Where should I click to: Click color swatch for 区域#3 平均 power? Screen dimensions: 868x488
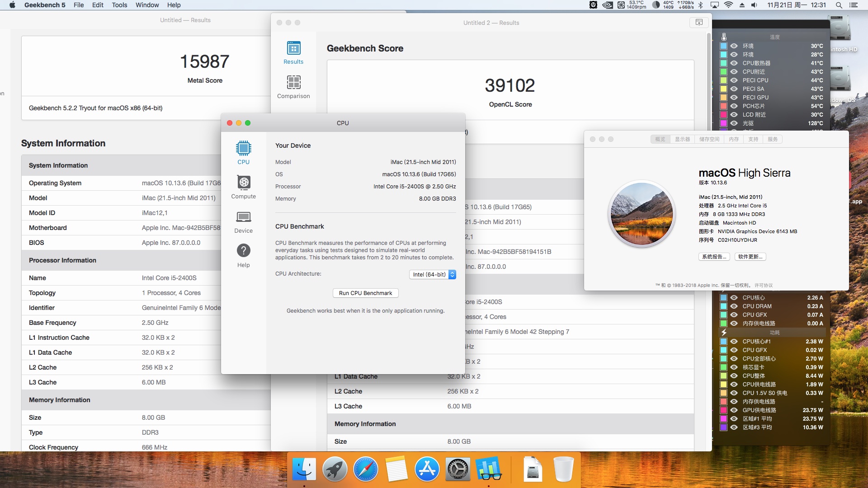coord(723,427)
